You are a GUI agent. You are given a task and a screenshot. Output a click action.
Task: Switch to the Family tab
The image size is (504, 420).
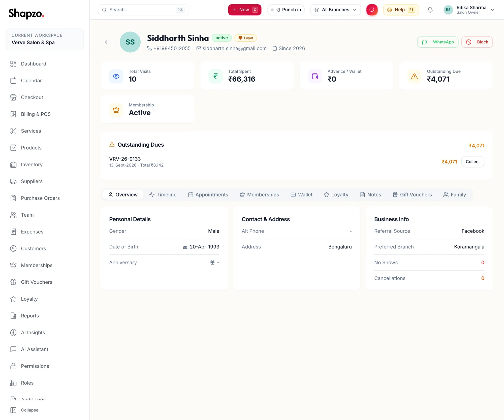[x=455, y=195]
